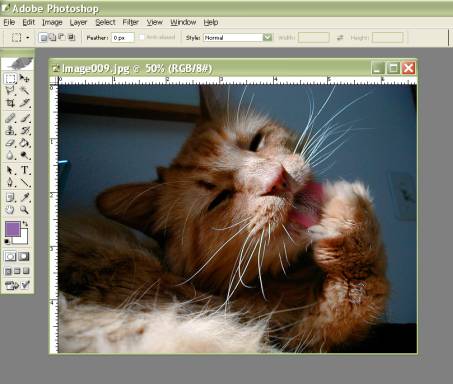Click the Feather value input field

coord(122,38)
